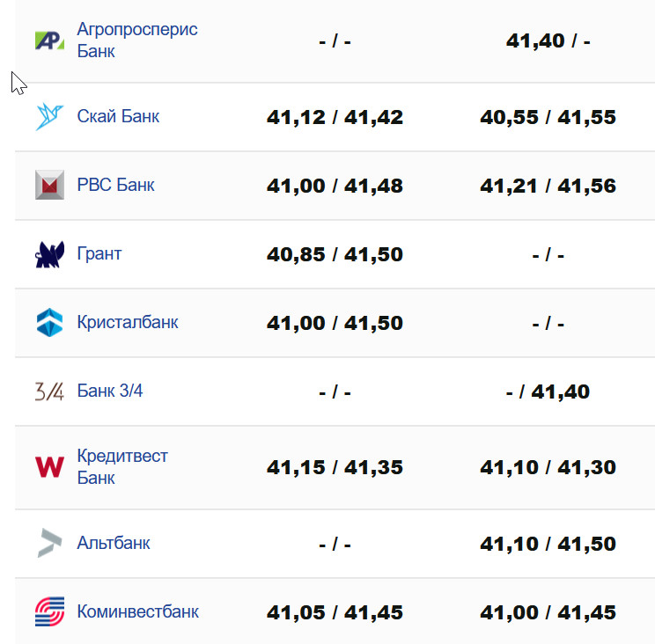The height and width of the screenshot is (644, 655).
Task: Click the Агропросперис Банк logo icon
Action: click(49, 40)
